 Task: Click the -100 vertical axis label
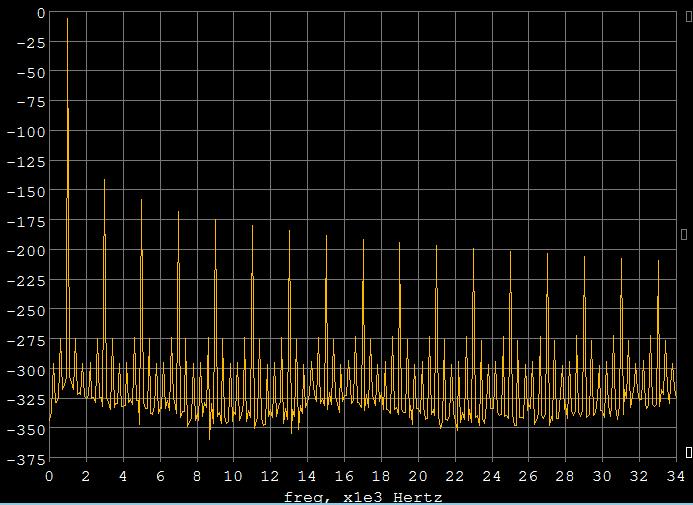pyautogui.click(x=27, y=132)
